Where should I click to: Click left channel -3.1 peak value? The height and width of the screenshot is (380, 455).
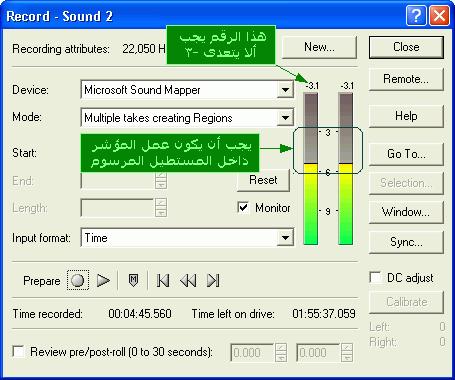click(x=312, y=86)
